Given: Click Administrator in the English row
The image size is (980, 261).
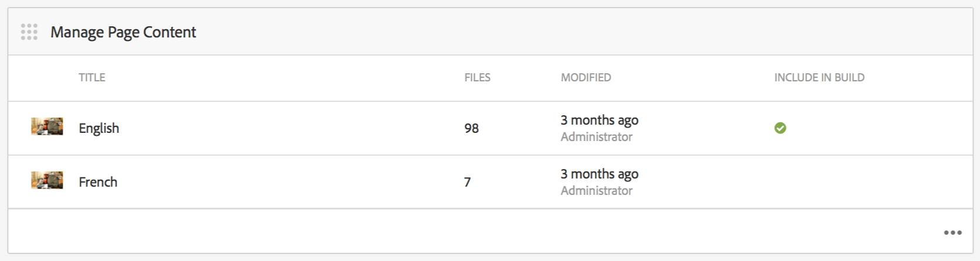Looking at the screenshot, I should (x=596, y=137).
